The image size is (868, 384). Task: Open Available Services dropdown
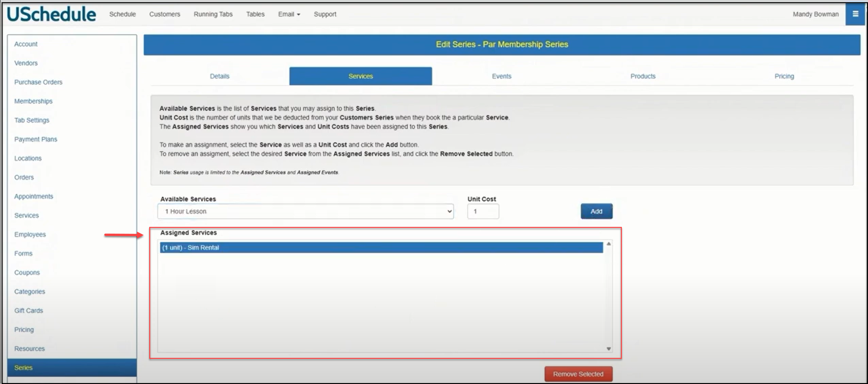point(305,212)
